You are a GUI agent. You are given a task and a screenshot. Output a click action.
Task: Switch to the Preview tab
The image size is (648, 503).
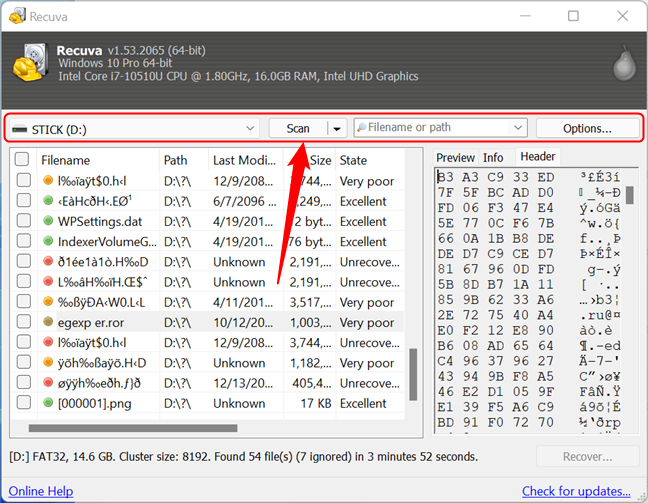tap(455, 157)
